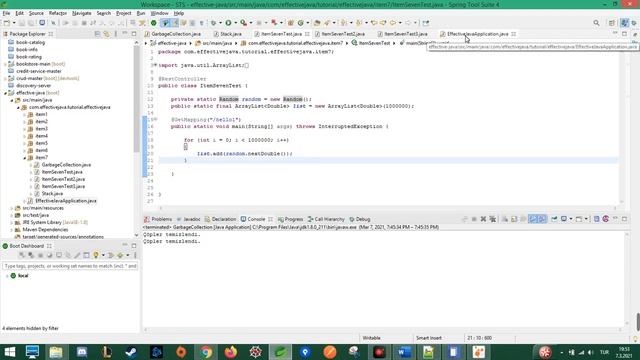Open Windows Start button

[x=10, y=352]
